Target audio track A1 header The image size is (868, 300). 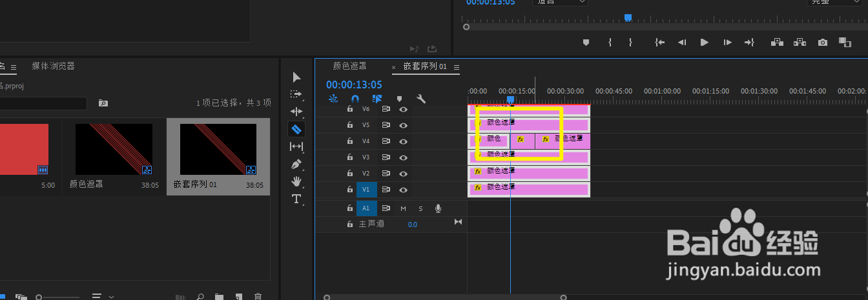[x=366, y=208]
